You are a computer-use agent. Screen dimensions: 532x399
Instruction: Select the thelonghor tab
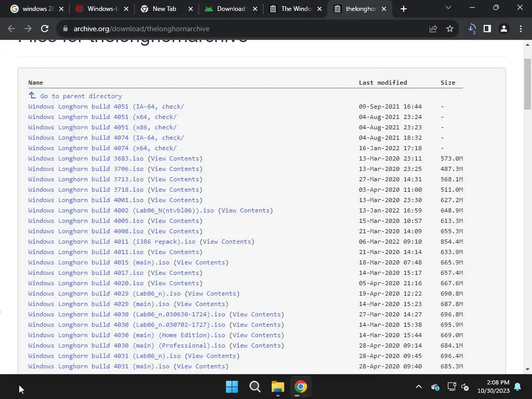pos(361,9)
